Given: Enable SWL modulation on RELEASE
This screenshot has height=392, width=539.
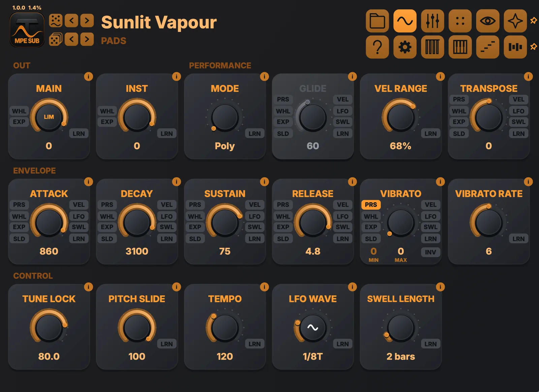Looking at the screenshot, I should (x=343, y=227).
